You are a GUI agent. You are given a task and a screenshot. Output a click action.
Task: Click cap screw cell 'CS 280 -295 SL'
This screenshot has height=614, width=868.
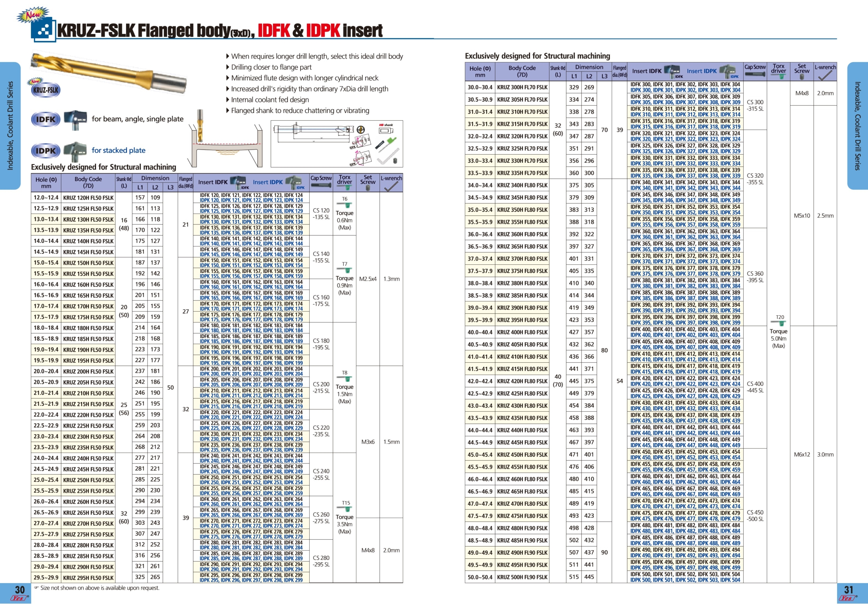321,561
